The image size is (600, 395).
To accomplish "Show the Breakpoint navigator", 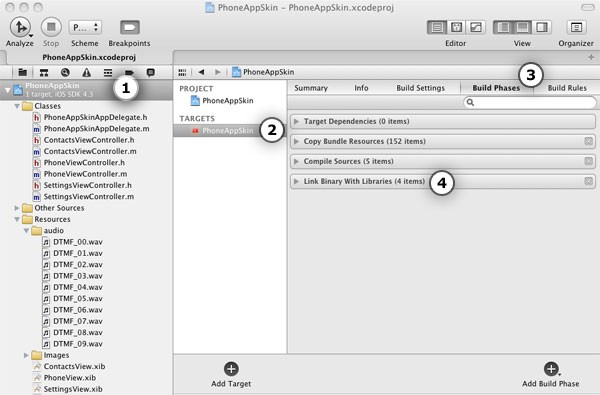I will click(x=129, y=72).
